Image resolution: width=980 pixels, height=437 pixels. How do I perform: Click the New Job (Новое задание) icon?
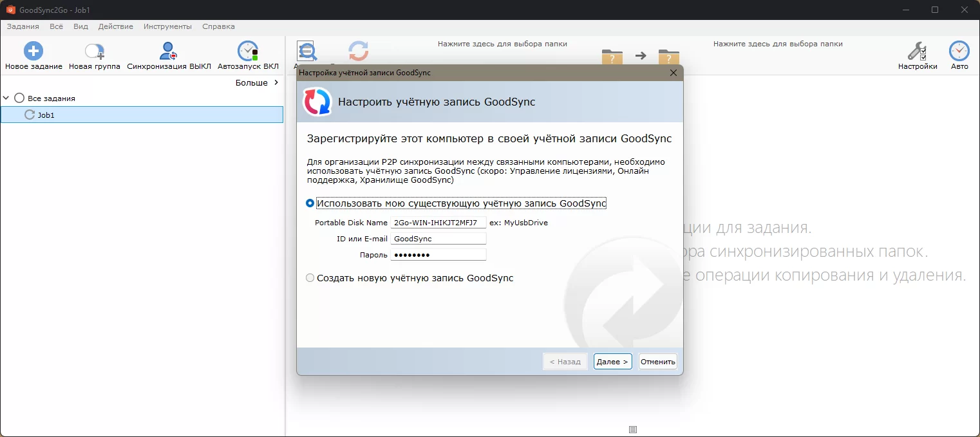click(x=33, y=51)
